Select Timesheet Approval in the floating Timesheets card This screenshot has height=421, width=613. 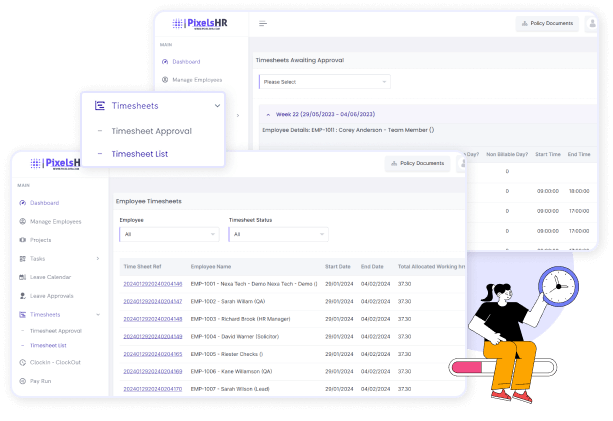151,131
